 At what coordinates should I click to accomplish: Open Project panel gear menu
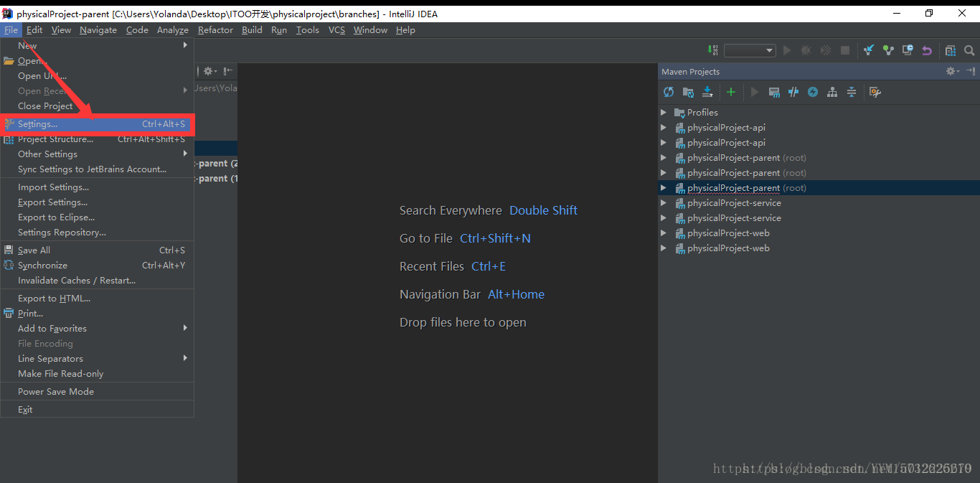click(209, 71)
